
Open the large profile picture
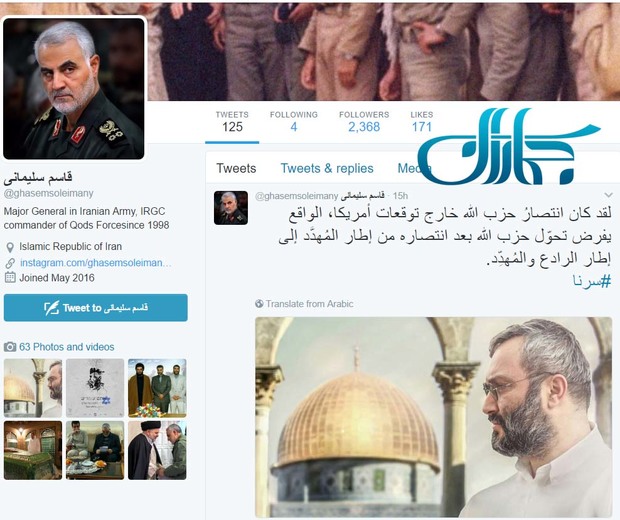coord(74,89)
